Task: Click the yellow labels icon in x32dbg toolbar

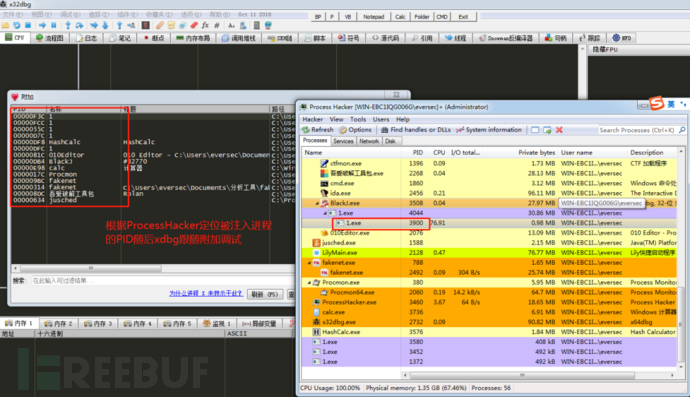Action: [171, 26]
